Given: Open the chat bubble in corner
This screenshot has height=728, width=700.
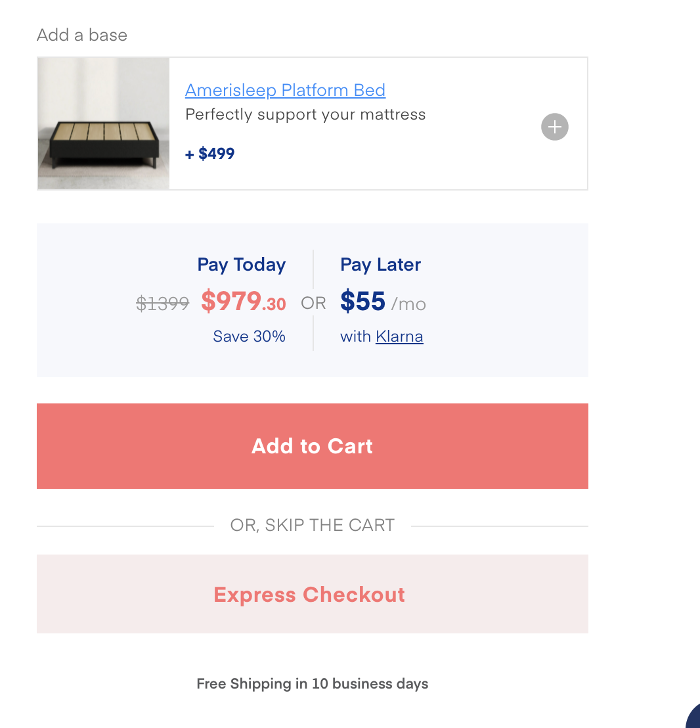Looking at the screenshot, I should click(693, 716).
